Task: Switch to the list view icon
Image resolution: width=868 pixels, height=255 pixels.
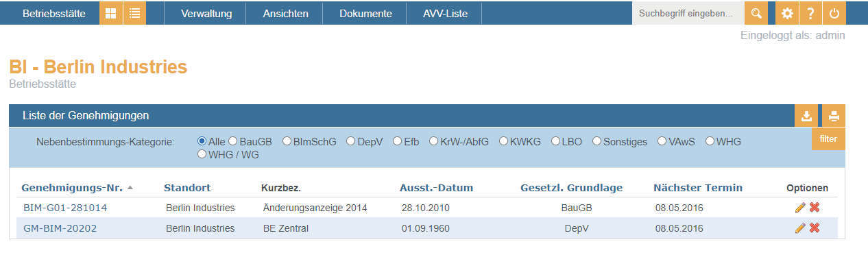Action: pyautogui.click(x=134, y=13)
